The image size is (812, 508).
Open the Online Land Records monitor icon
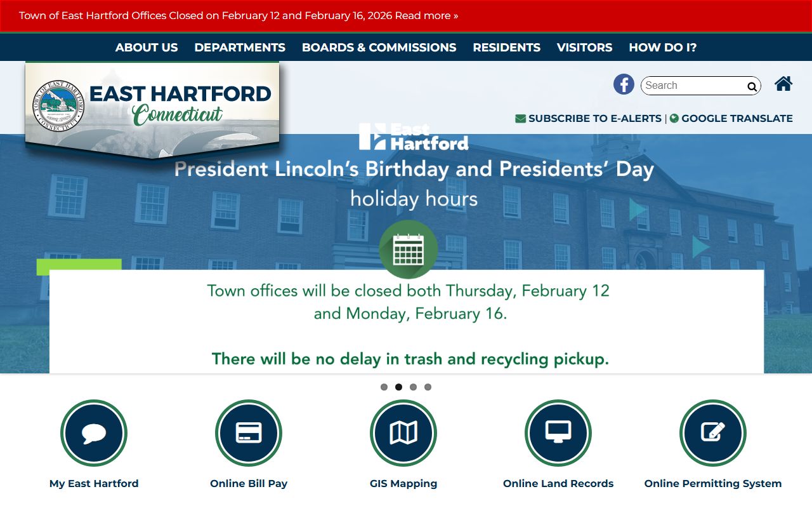click(558, 433)
